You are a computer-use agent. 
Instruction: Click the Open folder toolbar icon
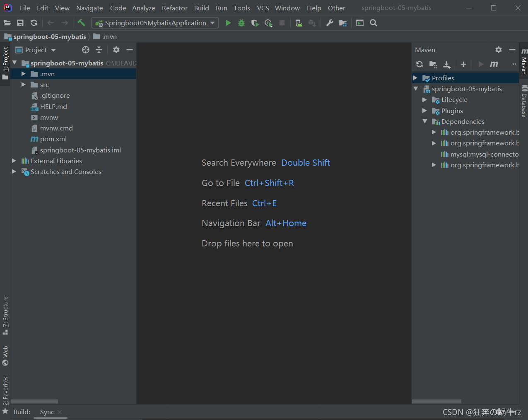7,23
